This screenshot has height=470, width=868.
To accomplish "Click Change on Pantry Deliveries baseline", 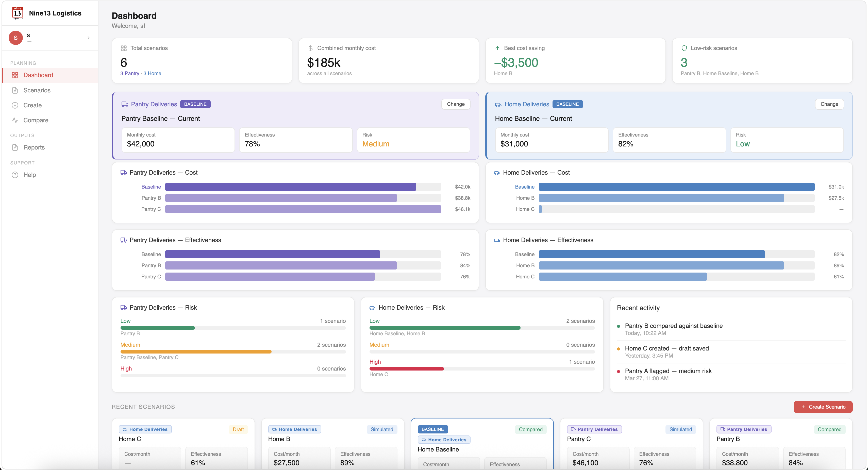I will point(456,104).
